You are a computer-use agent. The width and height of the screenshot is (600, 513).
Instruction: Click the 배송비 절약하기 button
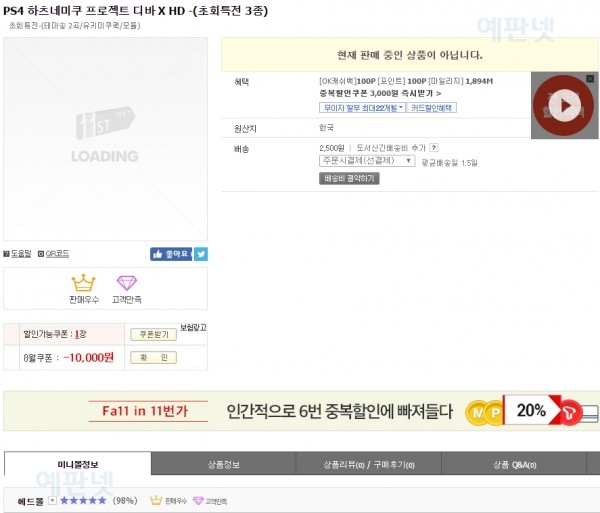349,178
